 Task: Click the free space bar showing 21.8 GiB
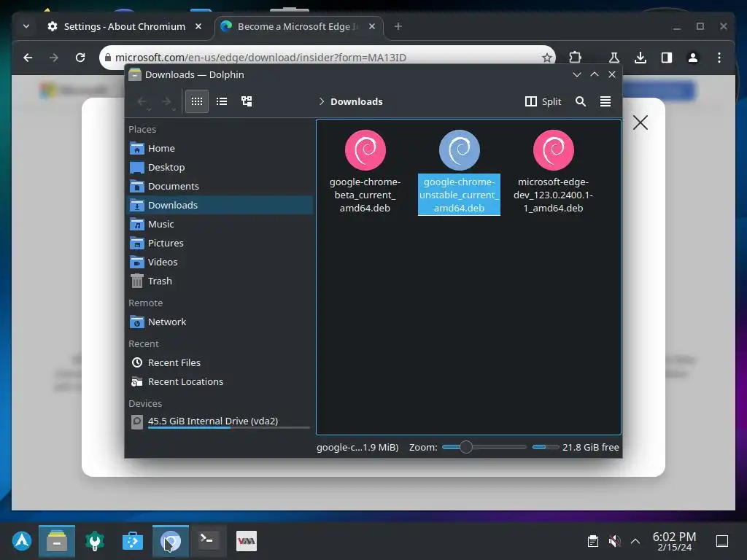point(546,447)
